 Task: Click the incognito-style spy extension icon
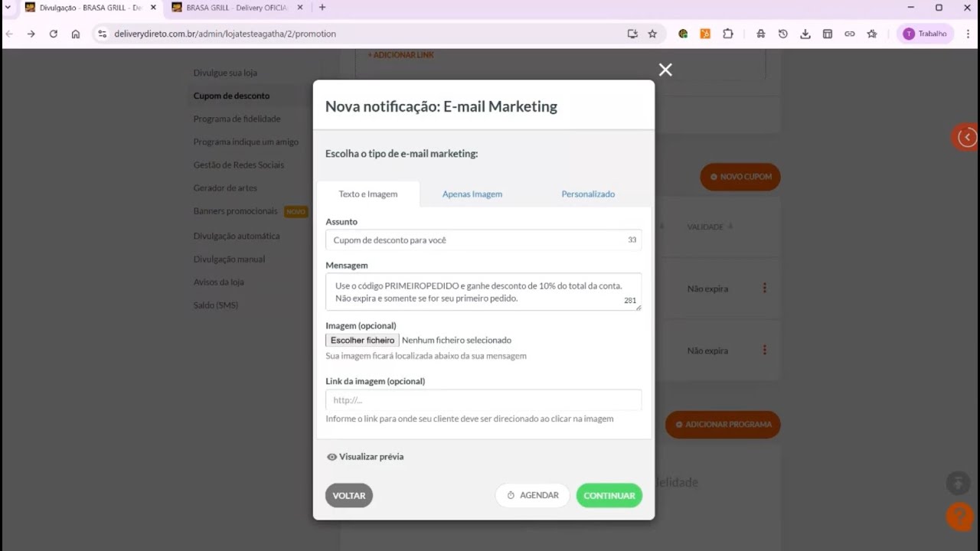click(760, 34)
